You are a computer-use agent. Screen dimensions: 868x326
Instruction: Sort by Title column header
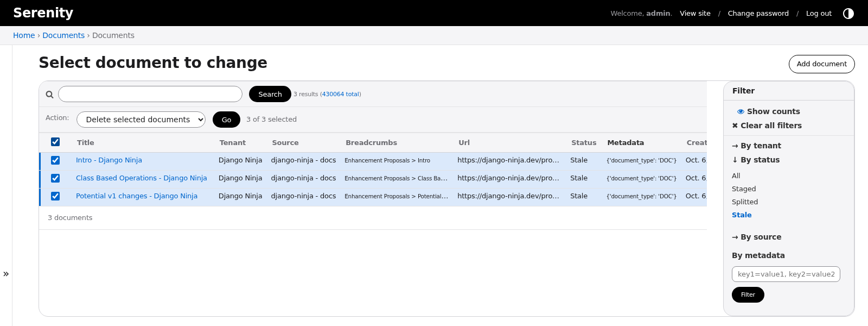tap(86, 142)
